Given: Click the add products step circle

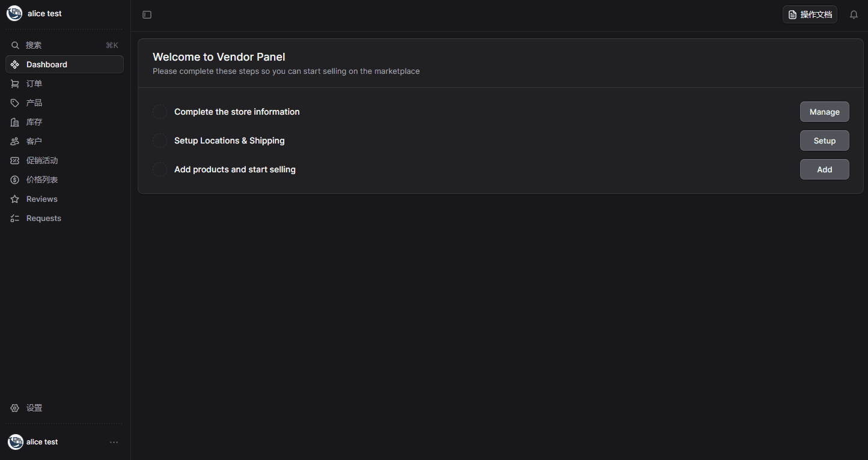Looking at the screenshot, I should 159,169.
